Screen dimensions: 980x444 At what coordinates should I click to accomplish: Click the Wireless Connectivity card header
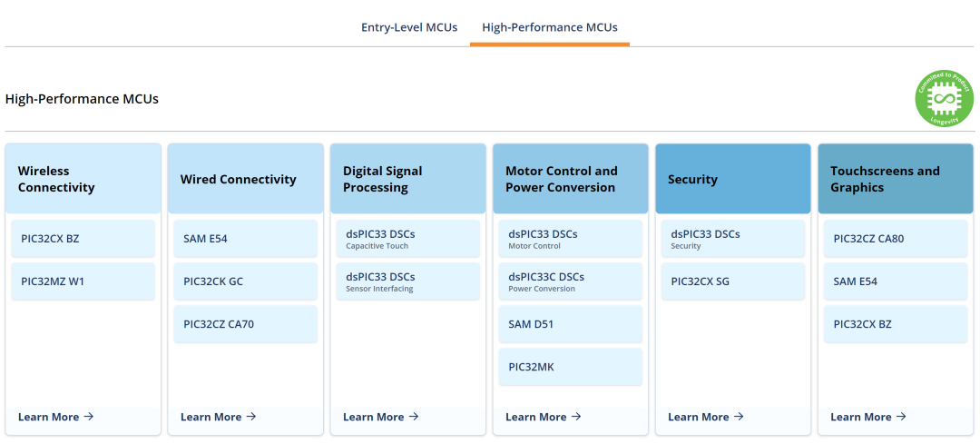(83, 179)
